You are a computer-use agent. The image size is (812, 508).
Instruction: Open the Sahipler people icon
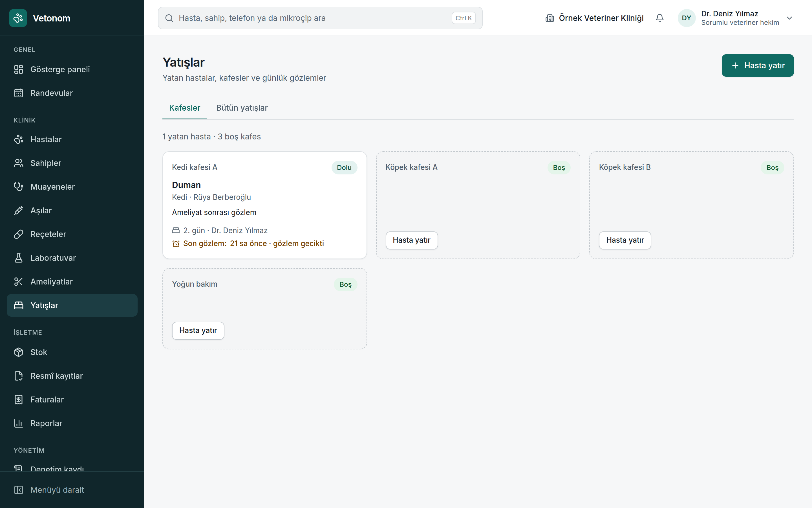tap(18, 163)
